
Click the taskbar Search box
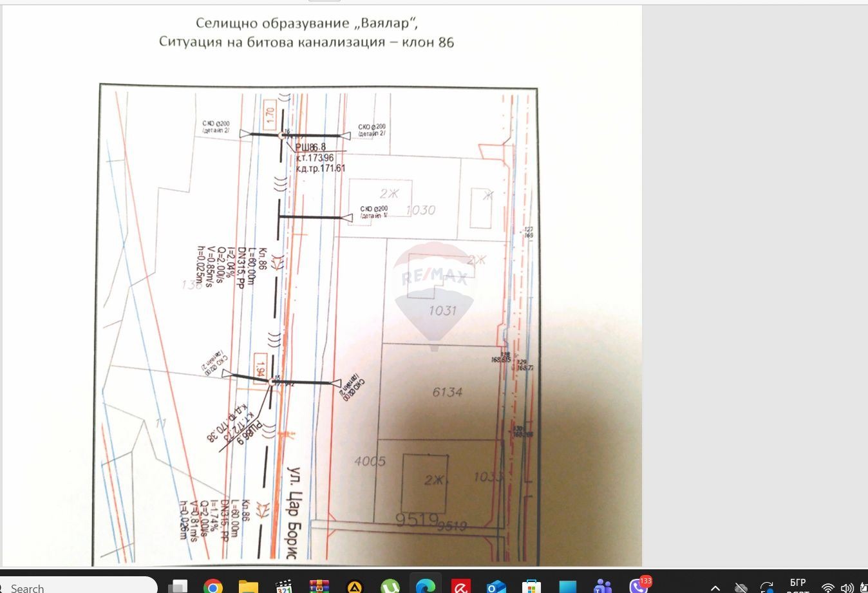77,587
